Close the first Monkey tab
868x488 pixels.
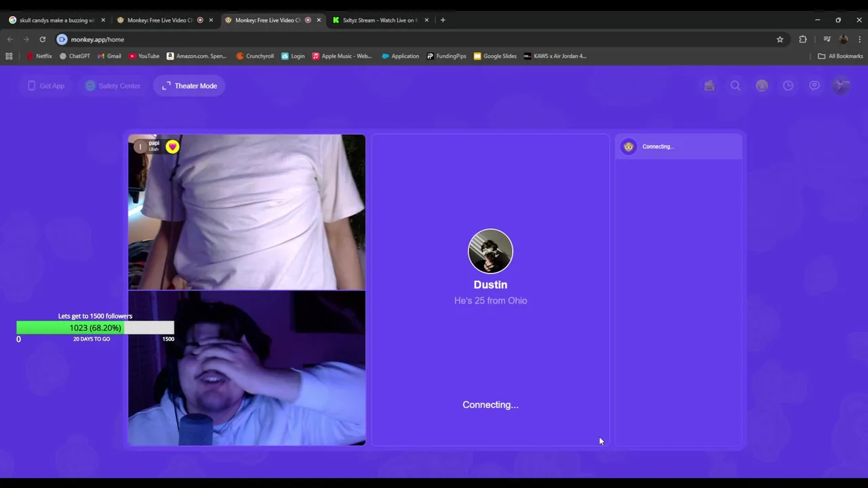[x=211, y=20]
